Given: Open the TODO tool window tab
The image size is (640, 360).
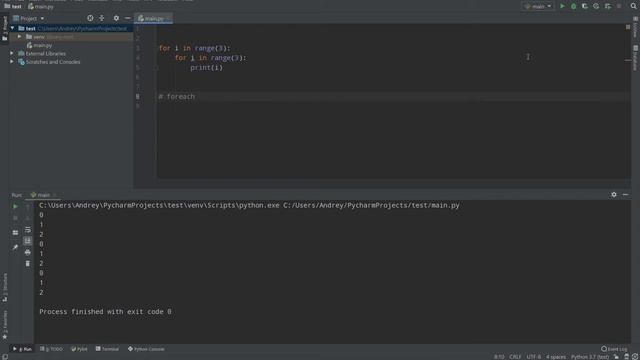Looking at the screenshot, I should (51, 349).
